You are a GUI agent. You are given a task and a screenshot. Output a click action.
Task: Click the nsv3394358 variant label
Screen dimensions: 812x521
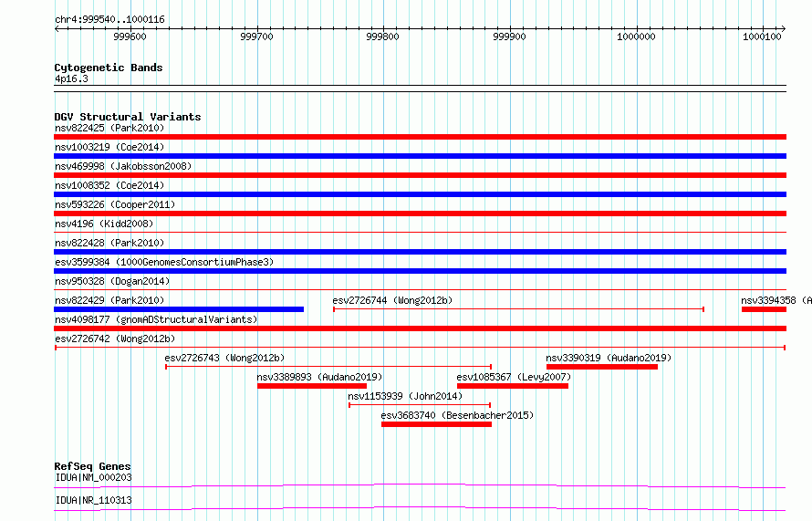coord(776,300)
